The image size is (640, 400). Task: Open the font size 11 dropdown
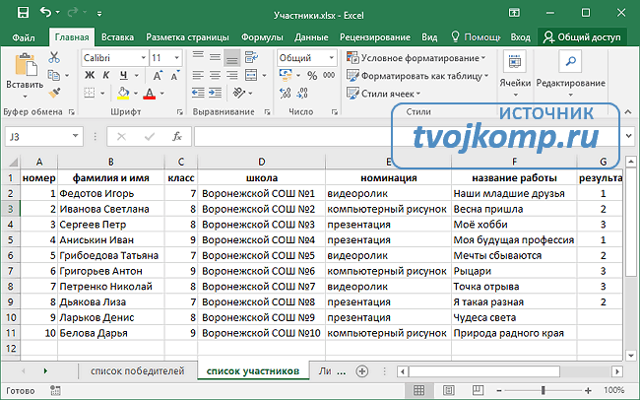[x=176, y=58]
